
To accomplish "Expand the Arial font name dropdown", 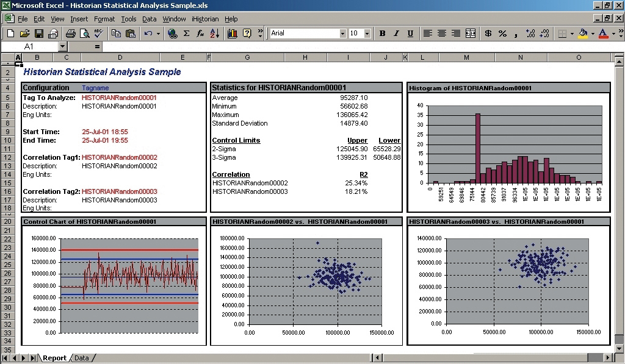I will tap(342, 34).
